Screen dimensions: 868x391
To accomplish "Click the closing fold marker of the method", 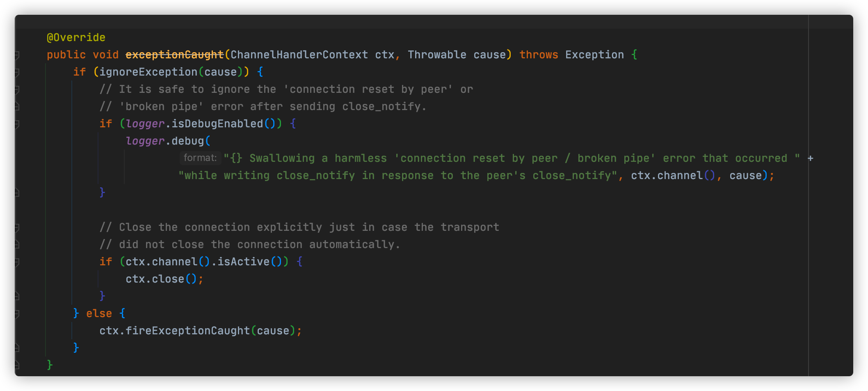I will (x=17, y=365).
